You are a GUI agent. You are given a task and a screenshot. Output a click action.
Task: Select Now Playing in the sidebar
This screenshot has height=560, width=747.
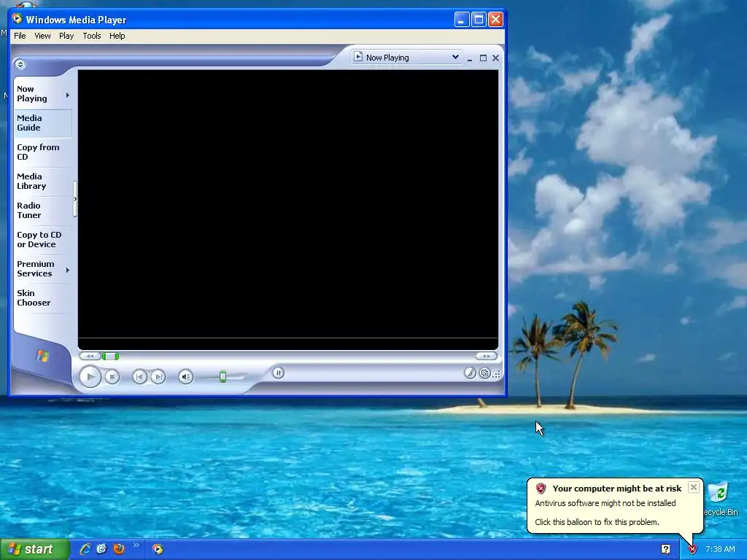(x=32, y=94)
